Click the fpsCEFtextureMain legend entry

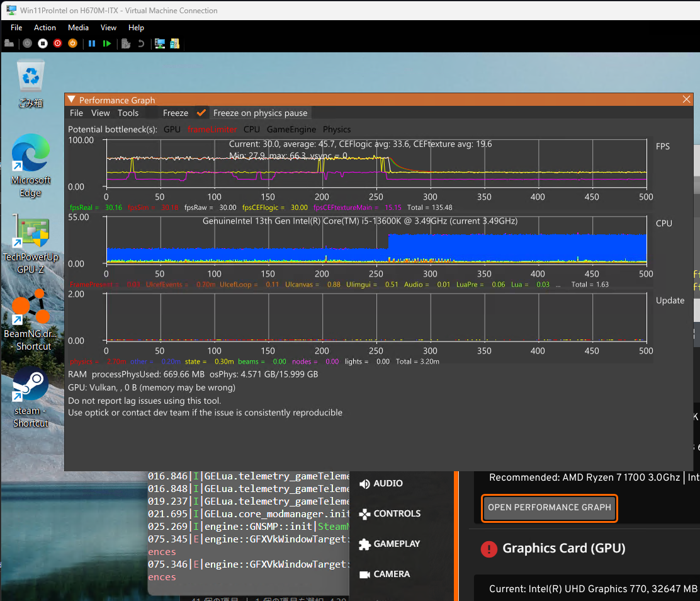357,208
